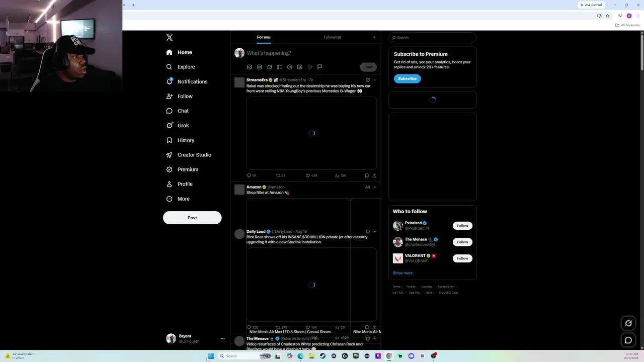Click the X search box
This screenshot has height=362, width=644.
point(433,38)
